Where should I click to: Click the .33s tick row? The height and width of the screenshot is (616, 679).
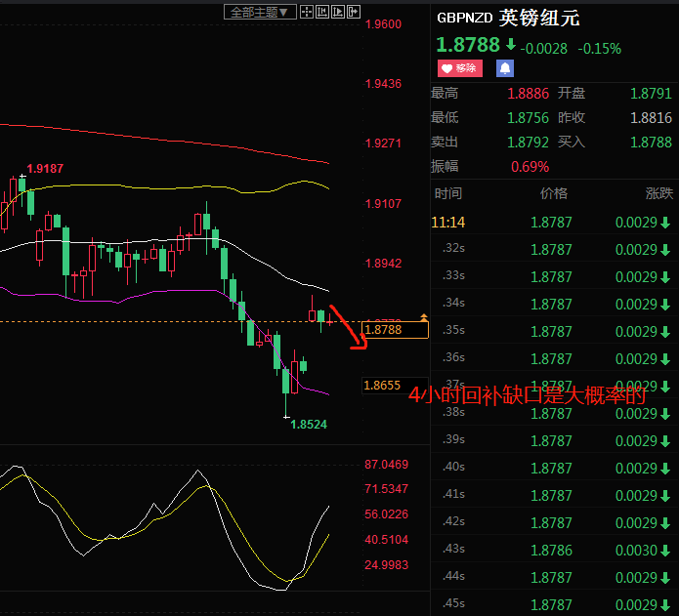[x=554, y=275]
